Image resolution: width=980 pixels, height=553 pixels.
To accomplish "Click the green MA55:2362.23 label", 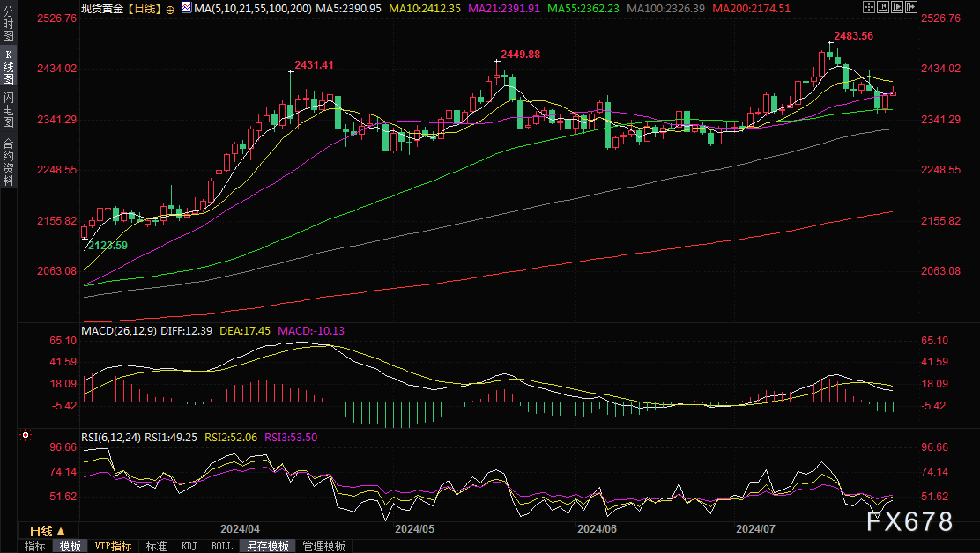I will click(x=583, y=9).
